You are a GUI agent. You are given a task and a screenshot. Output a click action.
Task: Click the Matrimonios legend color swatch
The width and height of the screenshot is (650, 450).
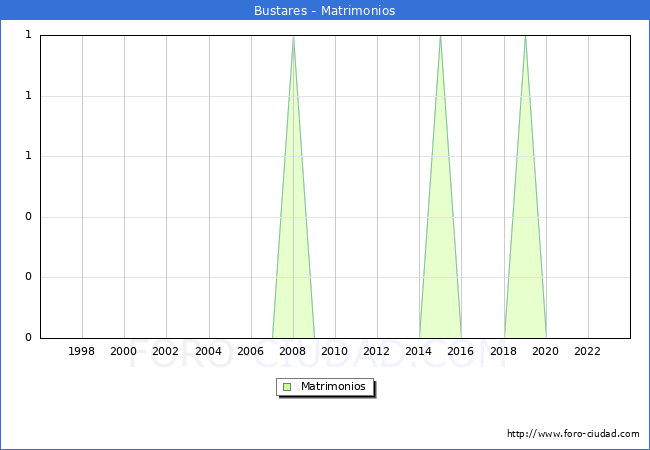[x=287, y=387]
